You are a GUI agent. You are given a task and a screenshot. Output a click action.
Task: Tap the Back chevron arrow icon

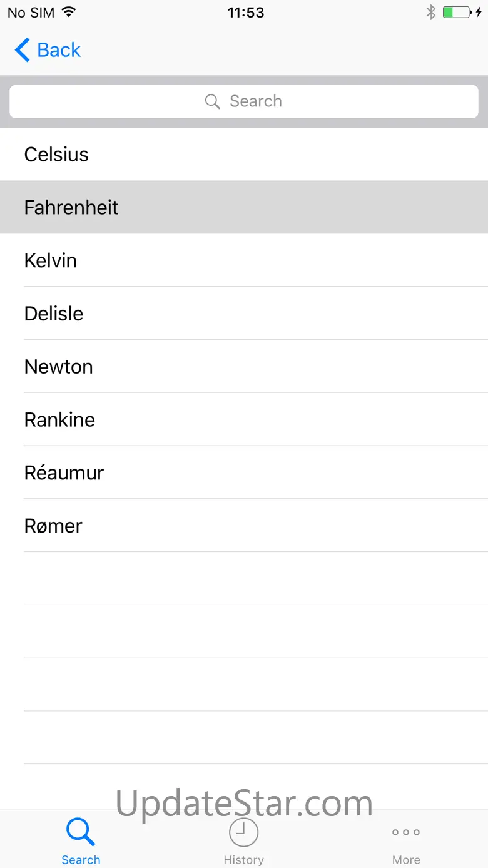click(x=22, y=50)
